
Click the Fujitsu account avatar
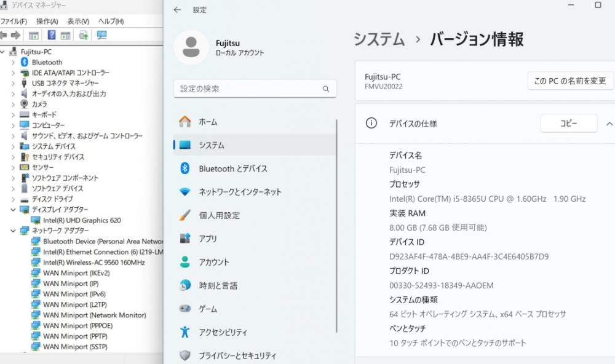pyautogui.click(x=191, y=47)
